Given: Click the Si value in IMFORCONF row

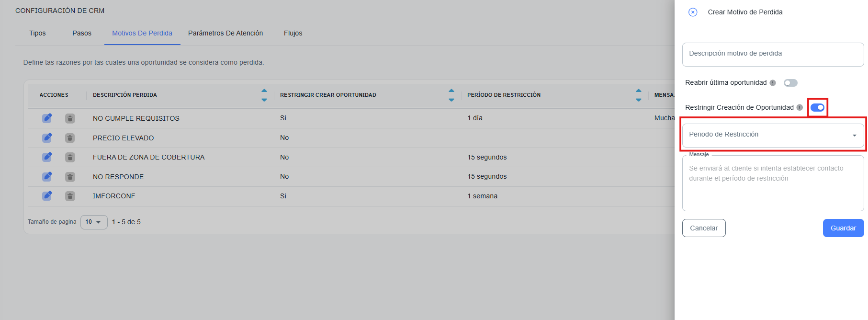Looking at the screenshot, I should tap(283, 196).
